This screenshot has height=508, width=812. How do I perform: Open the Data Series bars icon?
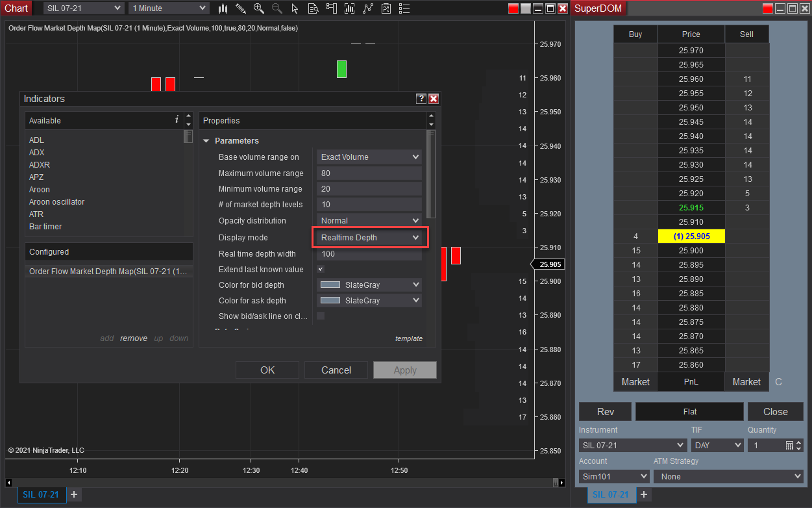coord(350,8)
